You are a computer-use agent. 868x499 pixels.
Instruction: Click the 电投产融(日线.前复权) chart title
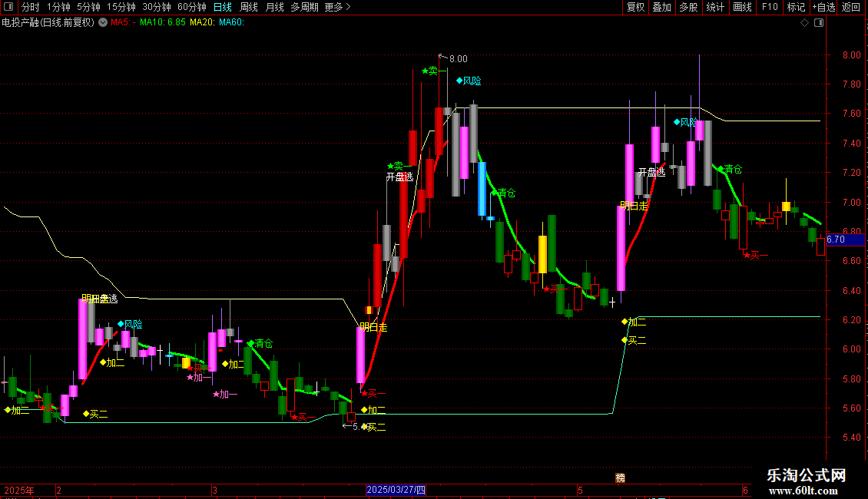click(x=48, y=22)
